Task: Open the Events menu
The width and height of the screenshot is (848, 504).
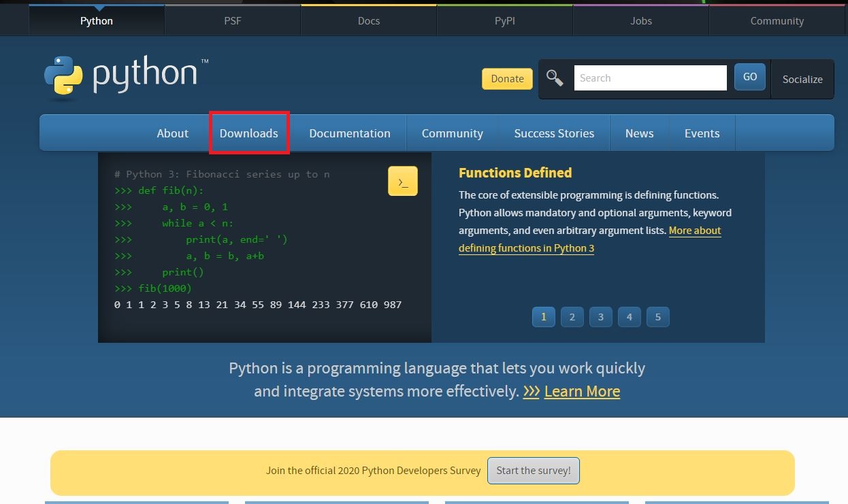Action: click(702, 133)
